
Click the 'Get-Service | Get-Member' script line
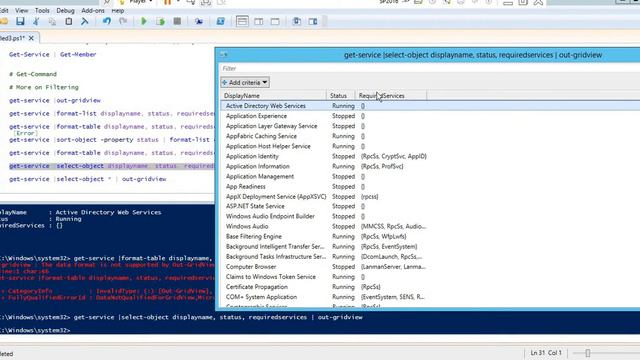(53, 54)
